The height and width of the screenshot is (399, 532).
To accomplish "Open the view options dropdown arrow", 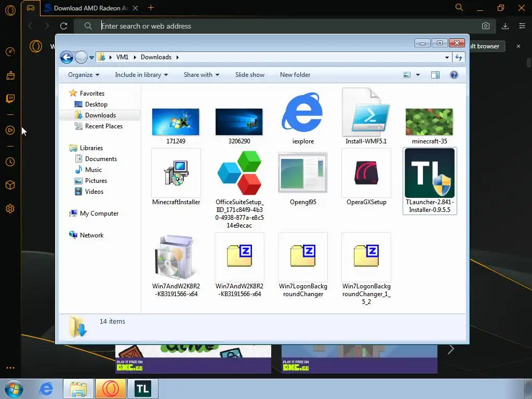I will pyautogui.click(x=418, y=75).
